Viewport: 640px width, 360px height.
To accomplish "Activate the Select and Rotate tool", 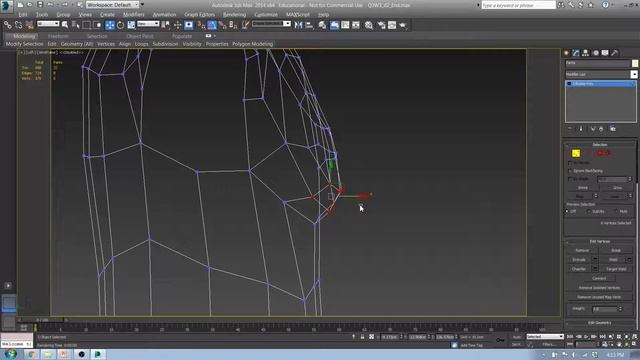I will tap(120, 25).
